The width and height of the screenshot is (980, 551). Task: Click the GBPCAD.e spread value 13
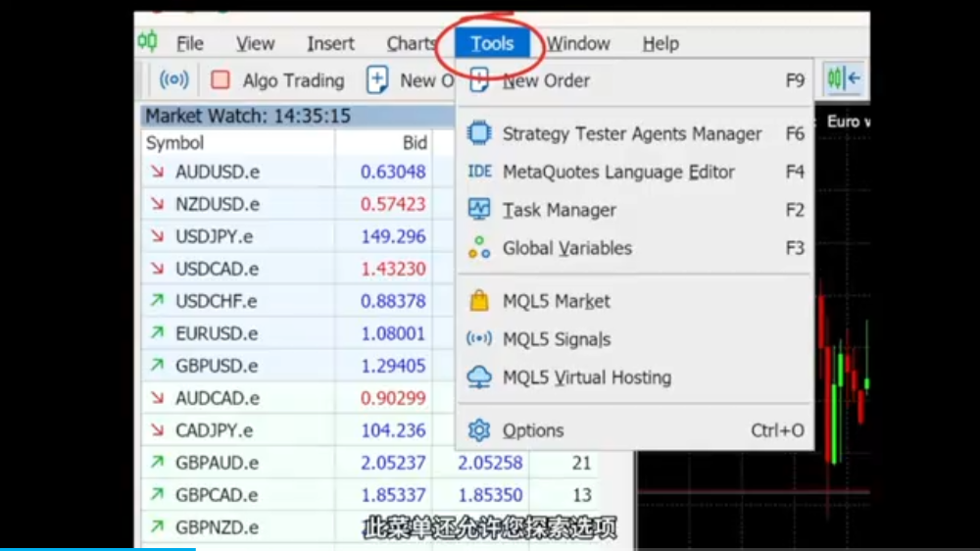581,495
